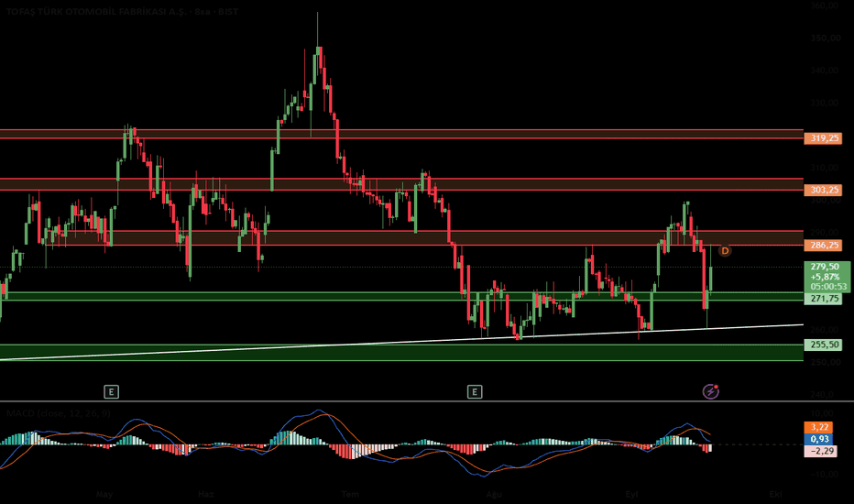Click the MACD value 3,22 label

coord(818,427)
